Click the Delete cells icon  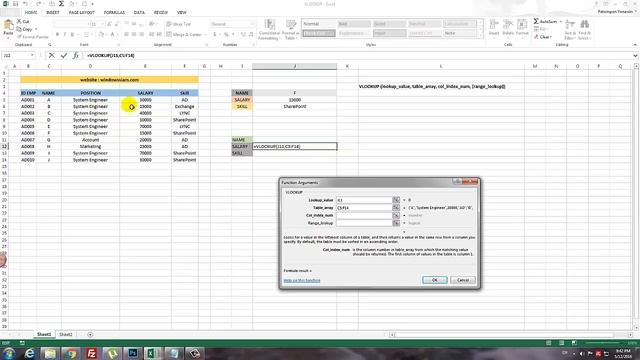pos(508,27)
